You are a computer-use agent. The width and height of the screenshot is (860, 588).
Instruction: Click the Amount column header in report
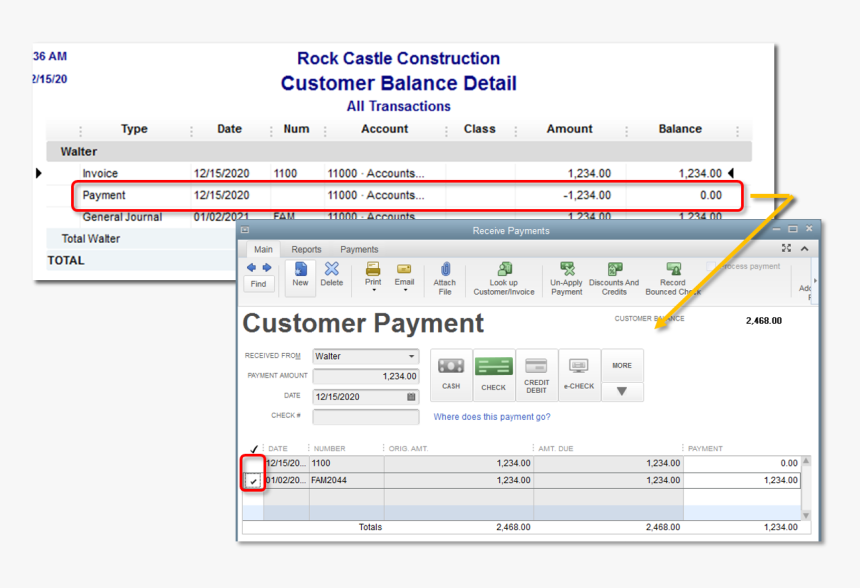click(569, 129)
